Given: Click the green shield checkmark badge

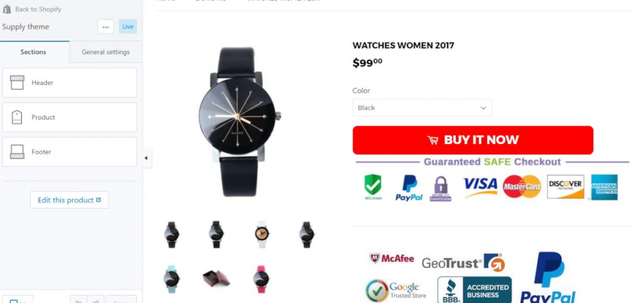Looking at the screenshot, I should 373,187.
